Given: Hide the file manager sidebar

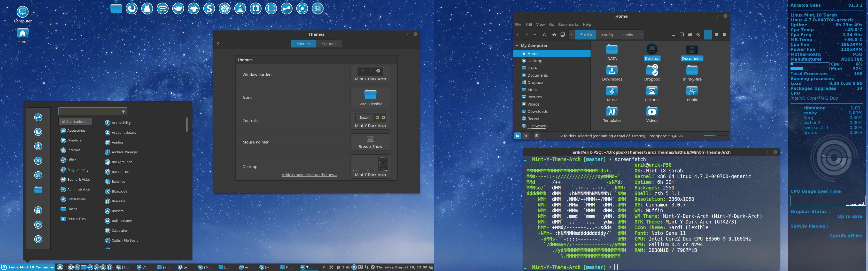Looking at the screenshot, I should (x=537, y=136).
